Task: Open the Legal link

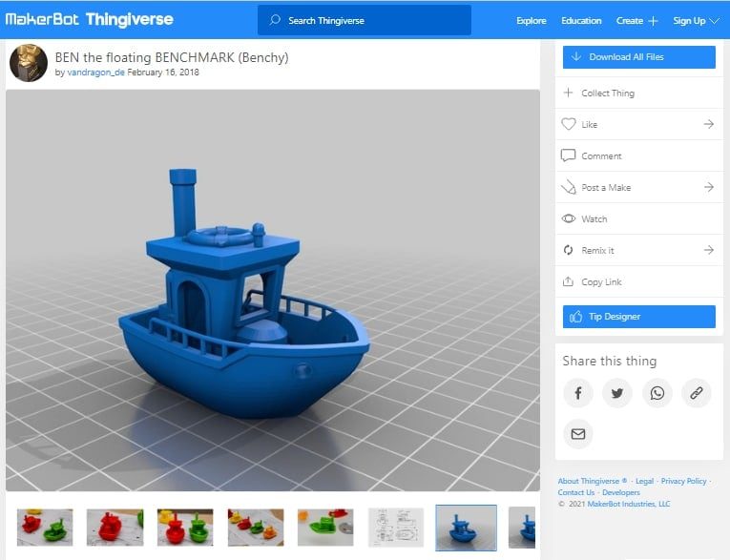Action: (x=644, y=481)
